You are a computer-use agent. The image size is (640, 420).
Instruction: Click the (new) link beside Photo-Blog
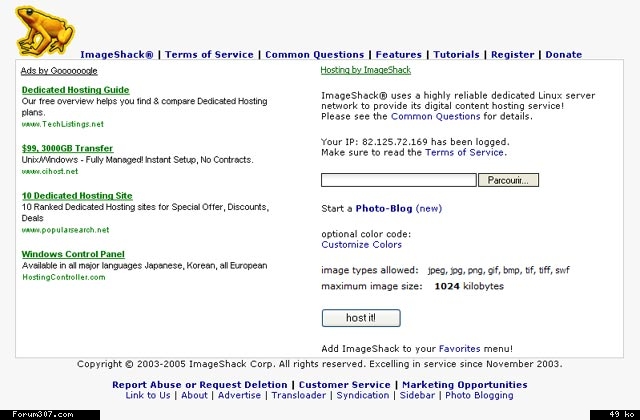point(429,209)
